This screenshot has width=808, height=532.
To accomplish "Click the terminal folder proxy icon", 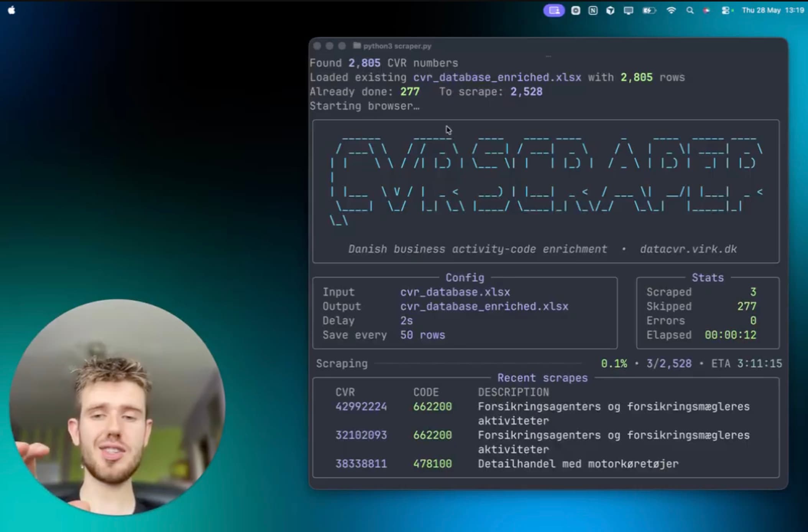I will click(x=357, y=46).
